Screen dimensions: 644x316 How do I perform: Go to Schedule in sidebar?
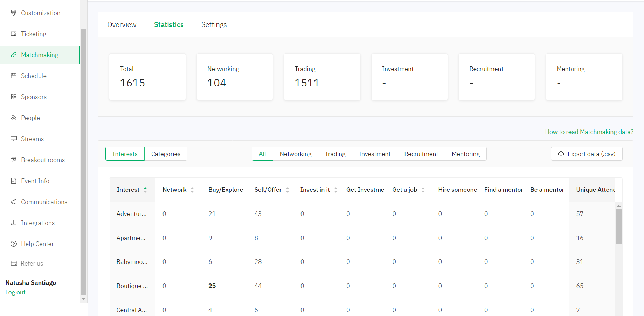pyautogui.click(x=40, y=76)
